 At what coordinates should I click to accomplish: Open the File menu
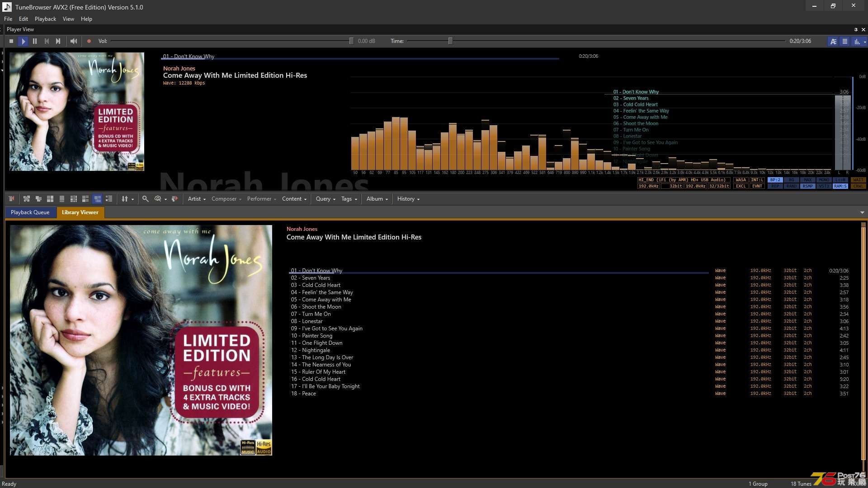8,19
